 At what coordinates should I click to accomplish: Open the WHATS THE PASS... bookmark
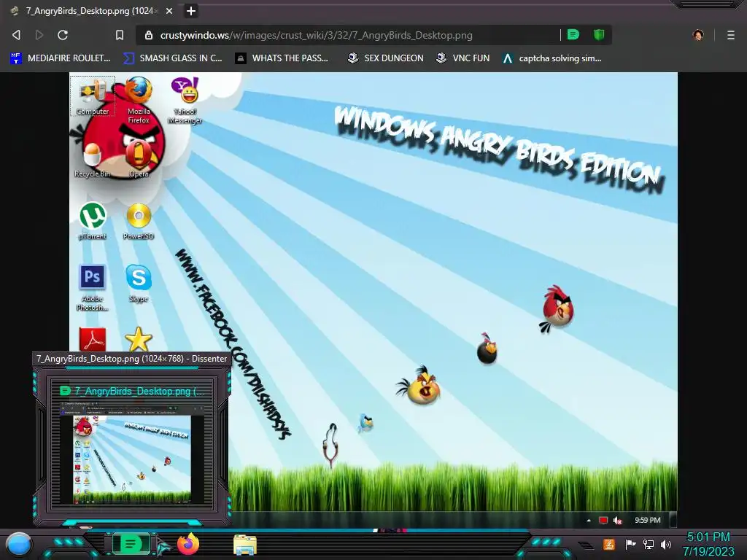(x=282, y=58)
